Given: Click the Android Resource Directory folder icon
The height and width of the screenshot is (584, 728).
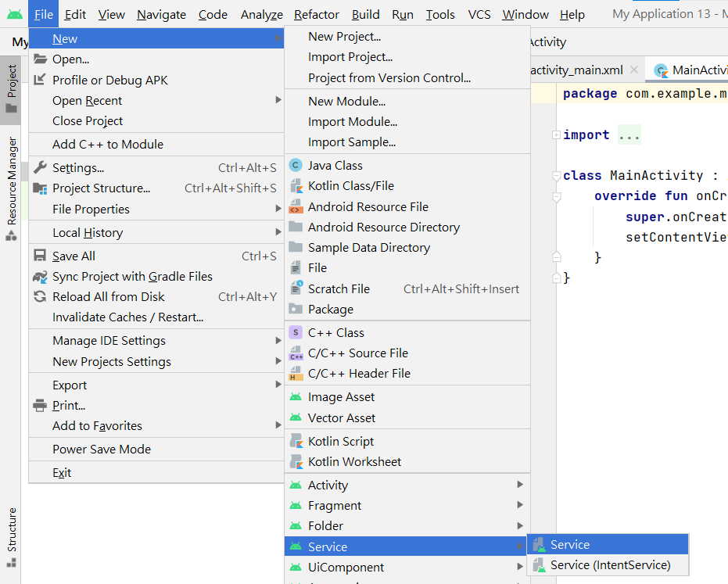Looking at the screenshot, I should (x=296, y=227).
